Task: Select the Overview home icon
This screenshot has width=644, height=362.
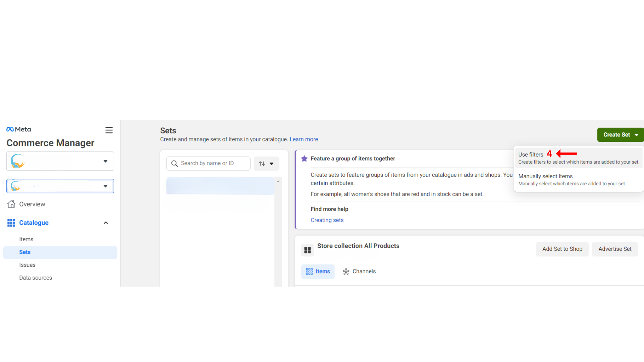Action: coord(11,204)
